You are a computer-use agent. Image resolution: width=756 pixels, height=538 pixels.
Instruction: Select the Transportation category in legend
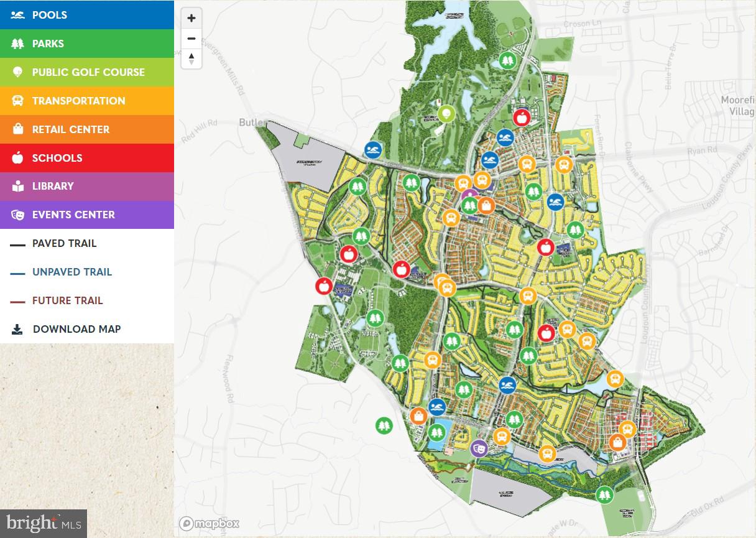point(87,101)
